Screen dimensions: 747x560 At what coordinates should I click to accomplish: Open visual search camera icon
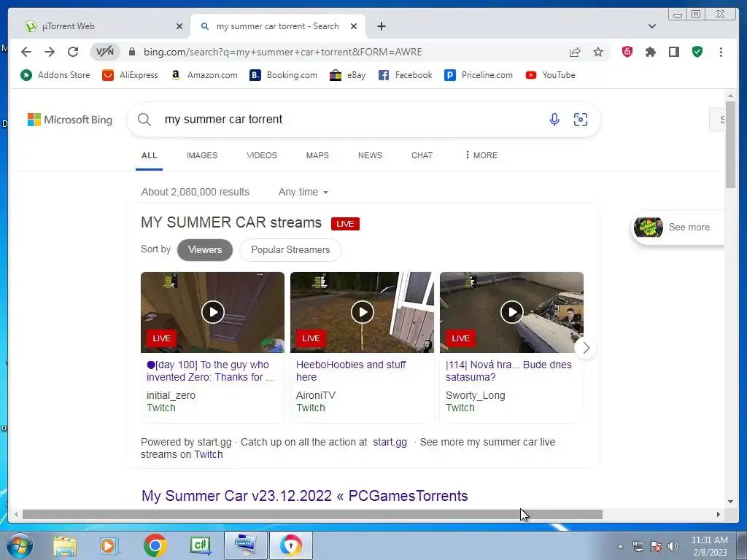[580, 120]
